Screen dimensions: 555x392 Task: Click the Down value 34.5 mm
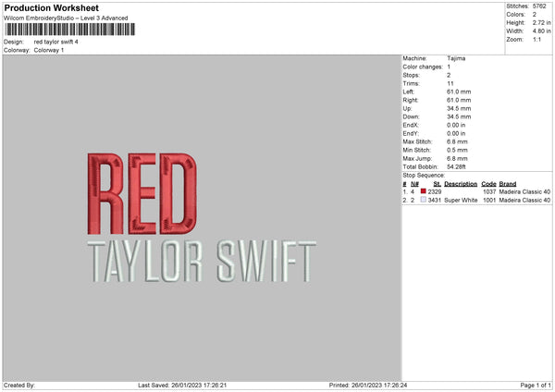click(x=459, y=116)
